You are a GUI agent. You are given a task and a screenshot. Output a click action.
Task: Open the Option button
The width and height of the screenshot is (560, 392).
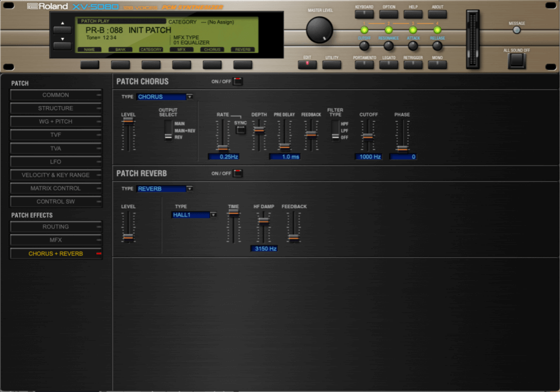pyautogui.click(x=389, y=14)
